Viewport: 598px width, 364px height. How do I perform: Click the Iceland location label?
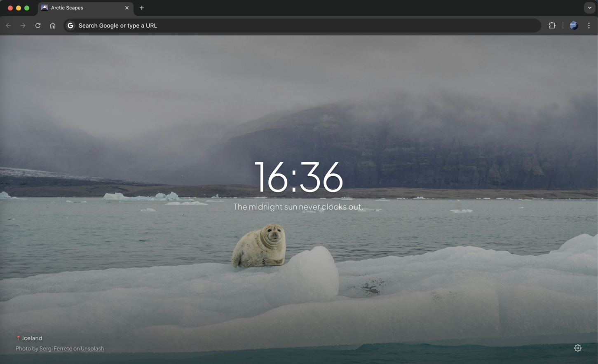pyautogui.click(x=32, y=338)
